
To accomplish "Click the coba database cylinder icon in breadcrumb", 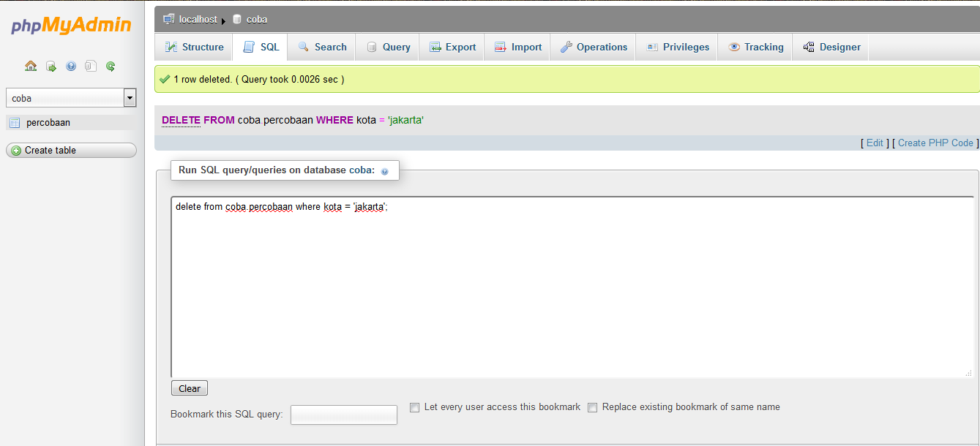I will tap(236, 19).
